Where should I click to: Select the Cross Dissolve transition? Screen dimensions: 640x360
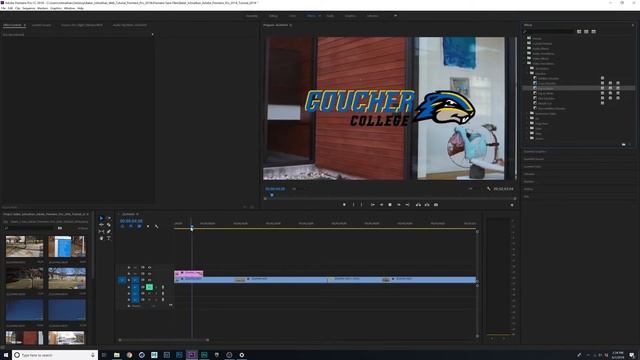[547, 83]
